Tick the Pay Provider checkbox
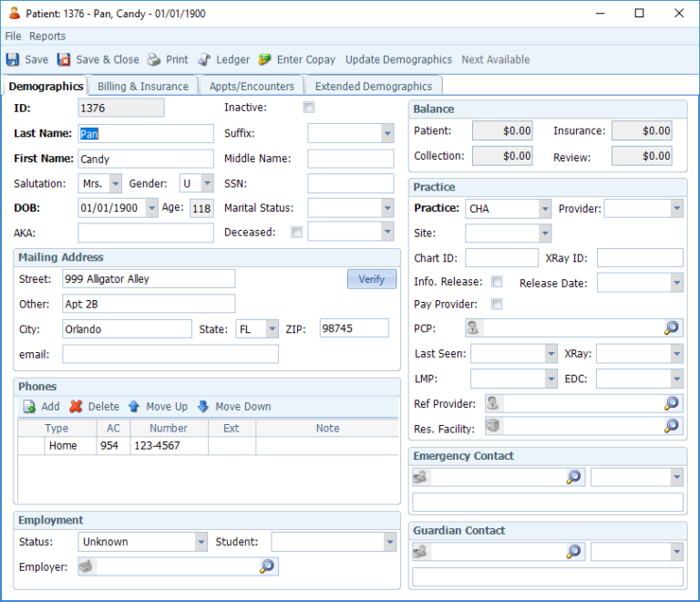Image resolution: width=700 pixels, height=602 pixels. click(x=497, y=304)
